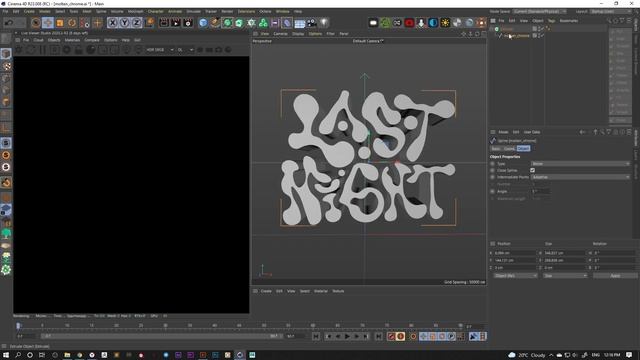Image resolution: width=640 pixels, height=360 pixels.
Task: Open DL kernel dropdown in Live Viewer
Action: [185, 50]
